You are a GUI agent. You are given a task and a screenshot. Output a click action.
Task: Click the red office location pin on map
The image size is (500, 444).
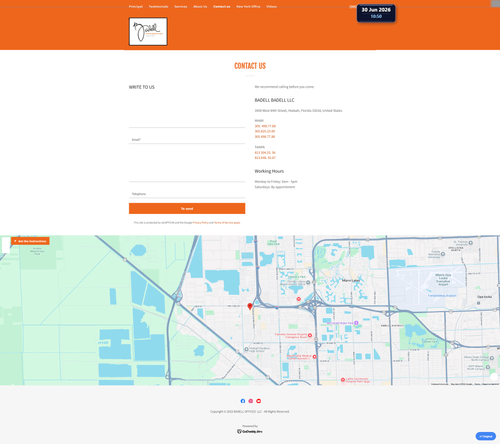click(x=250, y=306)
